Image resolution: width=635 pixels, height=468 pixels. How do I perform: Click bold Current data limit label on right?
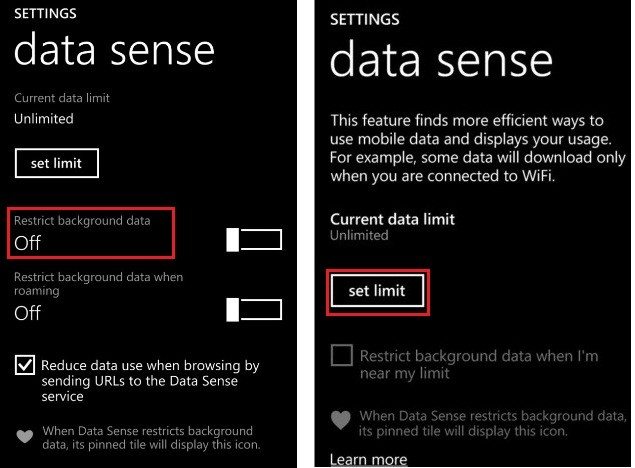click(x=392, y=219)
